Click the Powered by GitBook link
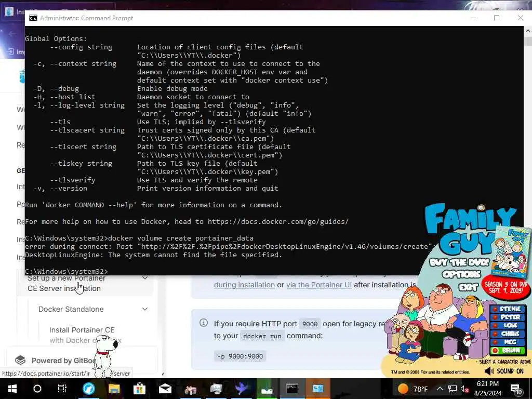The width and height of the screenshot is (532, 399). 63,361
